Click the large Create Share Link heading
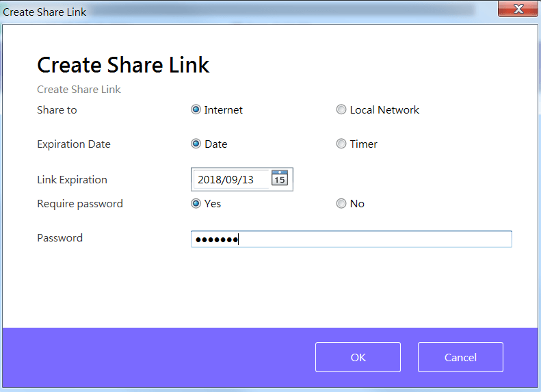The image size is (541, 392). click(x=123, y=65)
